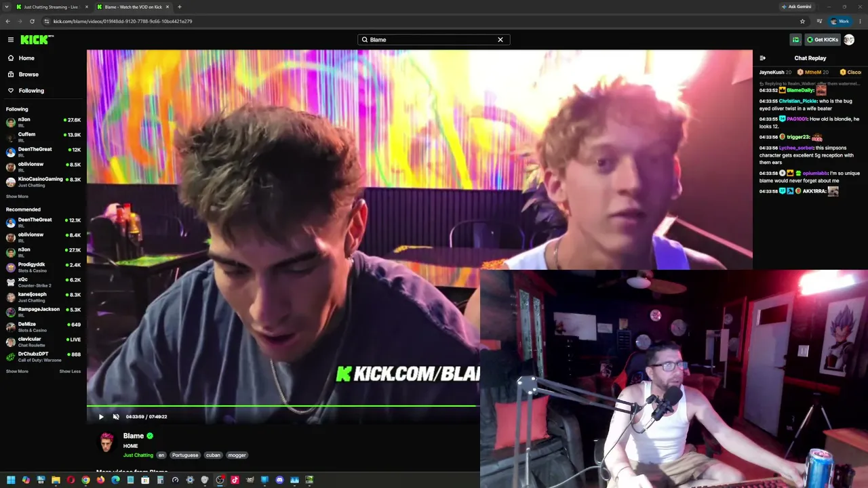This screenshot has height=488, width=868.
Task: Switch to the Just Chatting Streaming tab
Action: [50, 7]
